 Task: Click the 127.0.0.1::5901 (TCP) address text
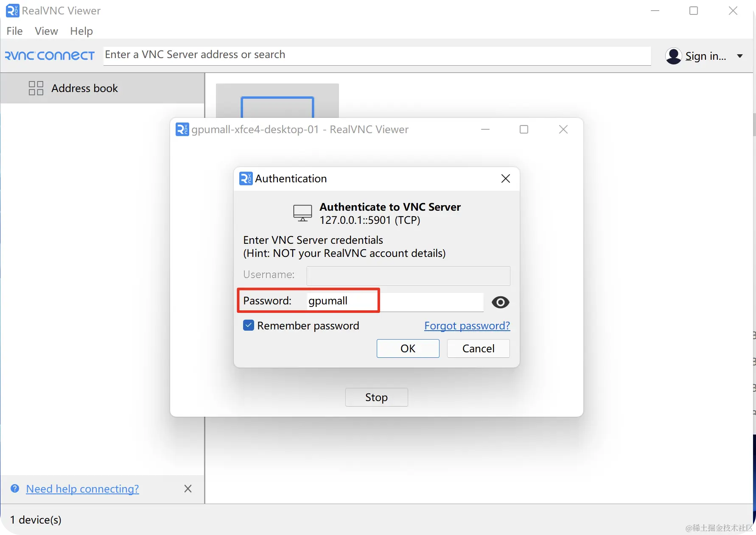click(x=370, y=220)
